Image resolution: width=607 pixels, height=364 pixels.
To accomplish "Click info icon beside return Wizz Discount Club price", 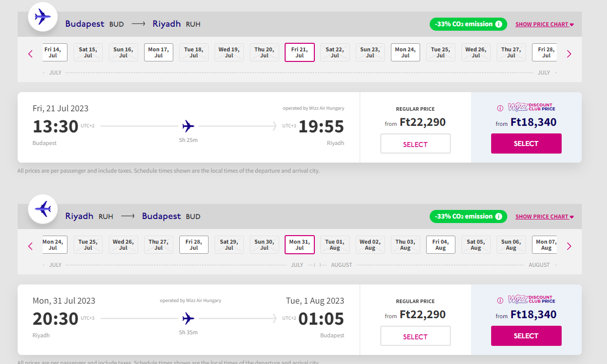I will tap(500, 300).
